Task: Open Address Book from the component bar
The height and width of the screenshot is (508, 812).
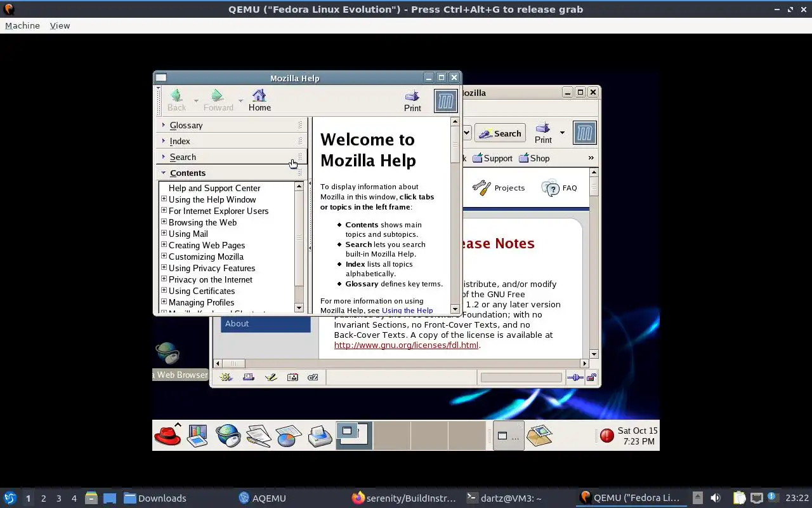Action: (292, 377)
